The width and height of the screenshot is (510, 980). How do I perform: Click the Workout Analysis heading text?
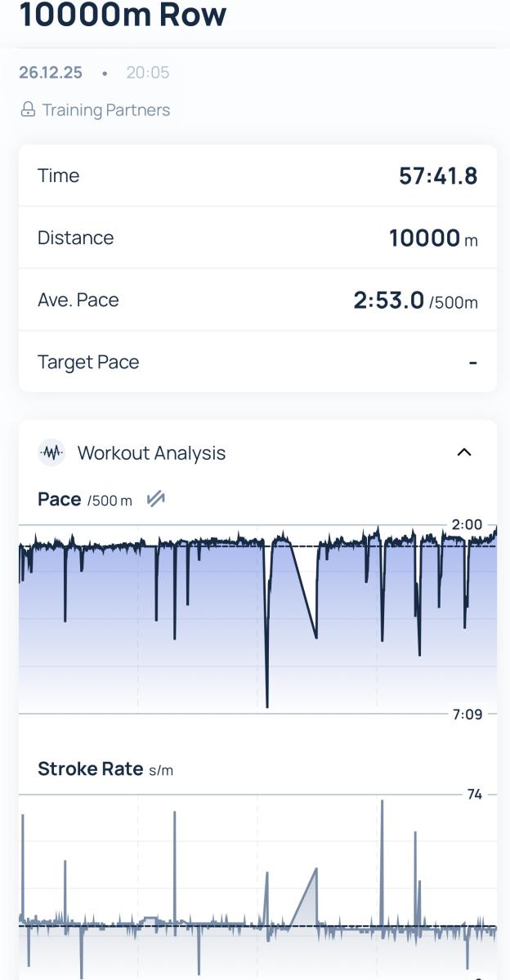click(151, 452)
